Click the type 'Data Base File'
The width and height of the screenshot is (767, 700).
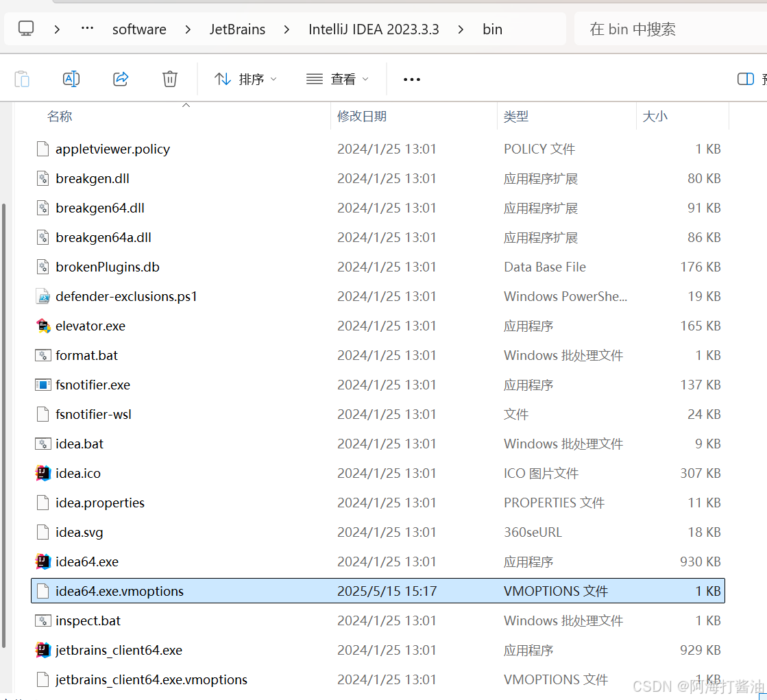coord(545,267)
